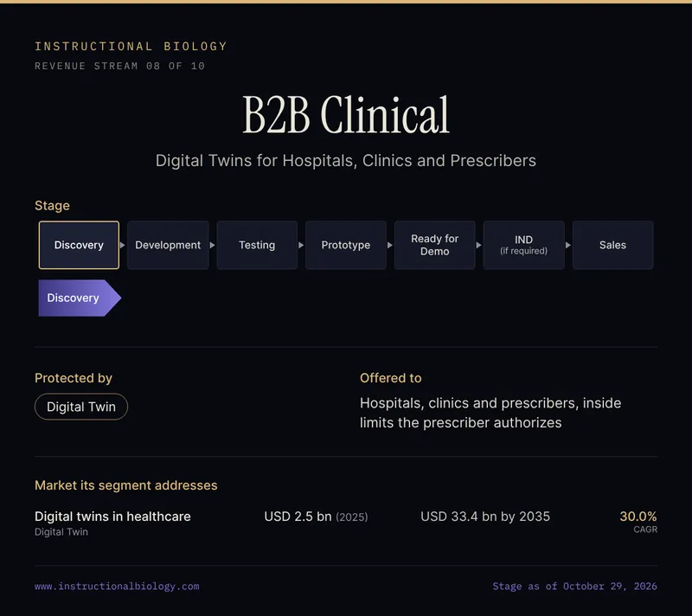Select the Ready for Demo stage

click(435, 245)
